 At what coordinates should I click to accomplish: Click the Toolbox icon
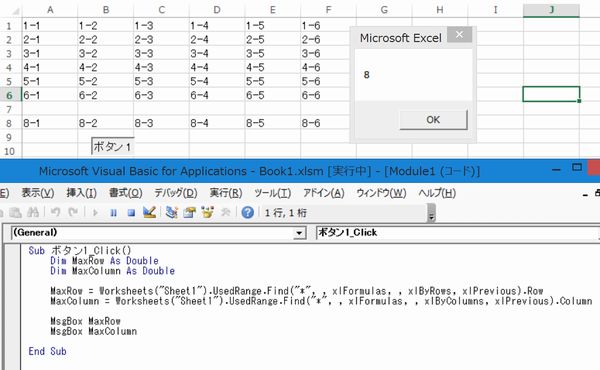pos(225,212)
